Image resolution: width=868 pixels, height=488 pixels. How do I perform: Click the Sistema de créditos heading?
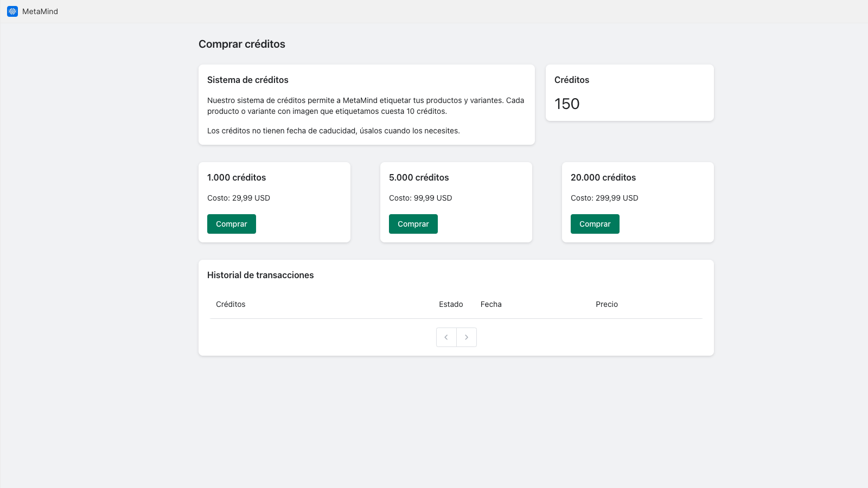[248, 80]
